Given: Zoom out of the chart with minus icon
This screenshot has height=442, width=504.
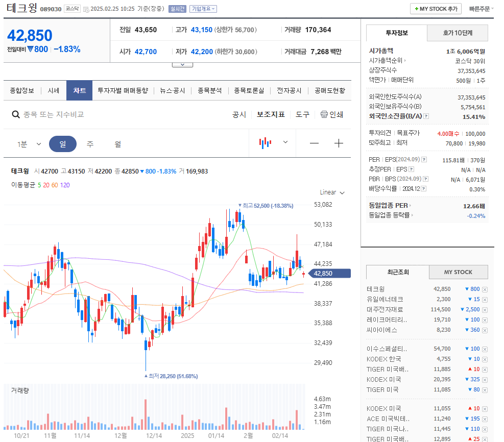Looking at the screenshot, I should point(314,143).
